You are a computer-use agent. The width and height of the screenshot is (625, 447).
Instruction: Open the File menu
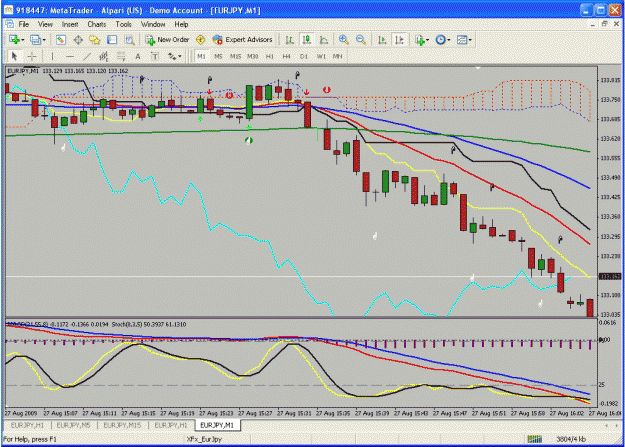coord(24,24)
